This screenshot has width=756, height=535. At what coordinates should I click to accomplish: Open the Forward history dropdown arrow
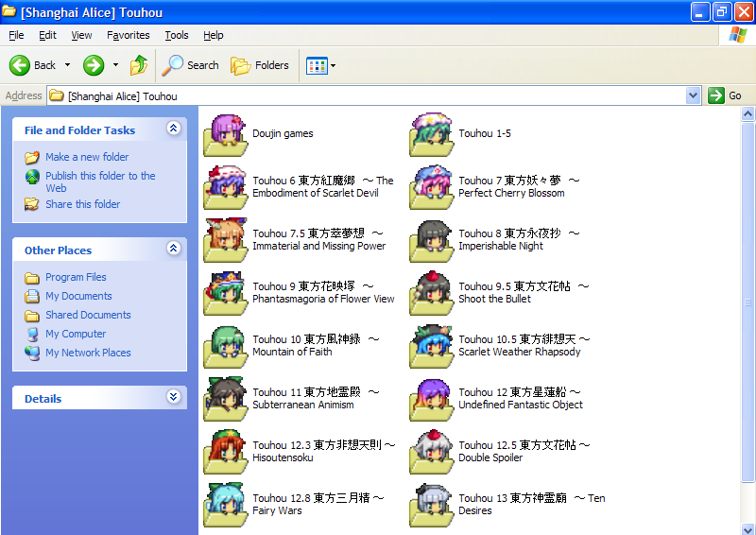[x=115, y=65]
